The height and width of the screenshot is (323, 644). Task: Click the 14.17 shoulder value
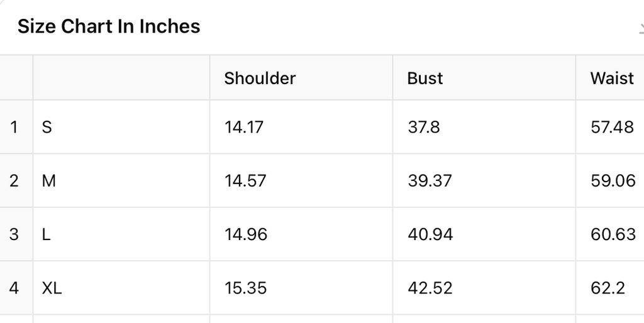coord(244,127)
